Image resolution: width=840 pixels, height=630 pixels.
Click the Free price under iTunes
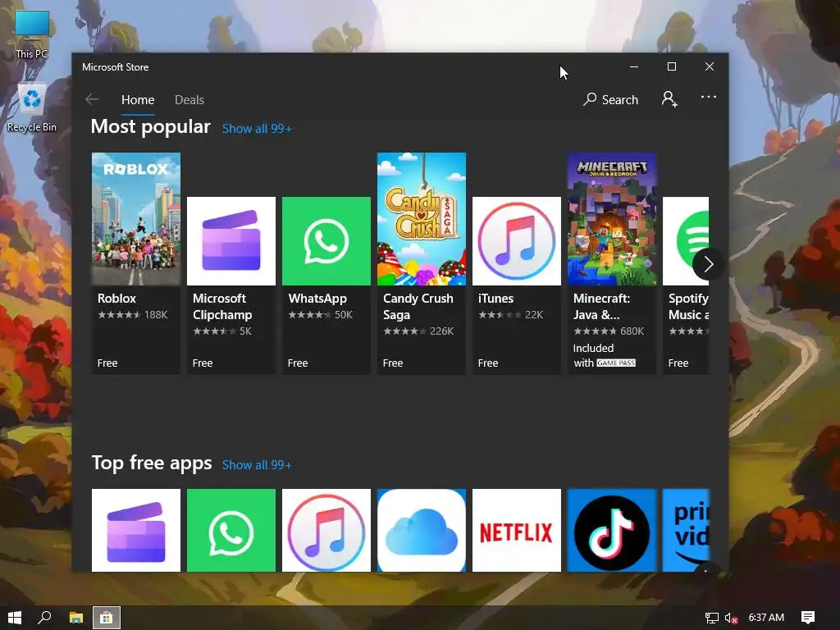click(488, 363)
